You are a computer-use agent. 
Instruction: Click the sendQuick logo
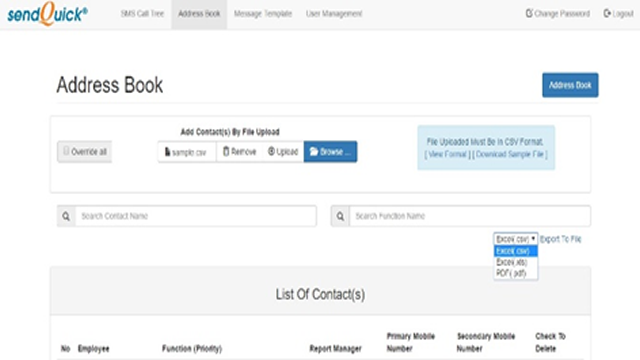coord(47,14)
